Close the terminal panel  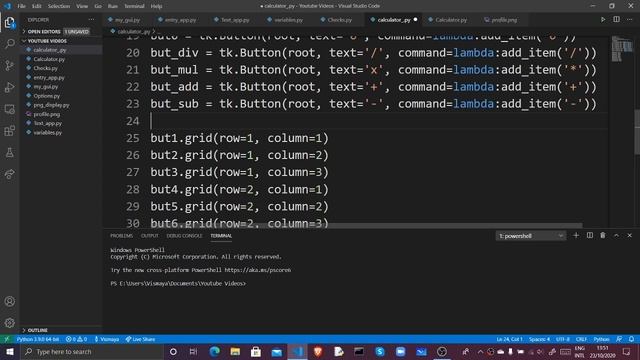click(x=629, y=236)
